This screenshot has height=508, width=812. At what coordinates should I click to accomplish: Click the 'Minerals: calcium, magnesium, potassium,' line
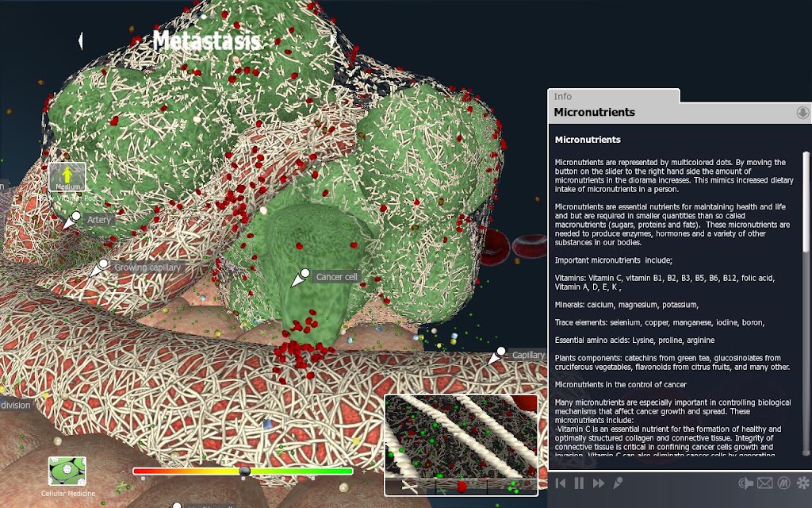pyautogui.click(x=626, y=305)
